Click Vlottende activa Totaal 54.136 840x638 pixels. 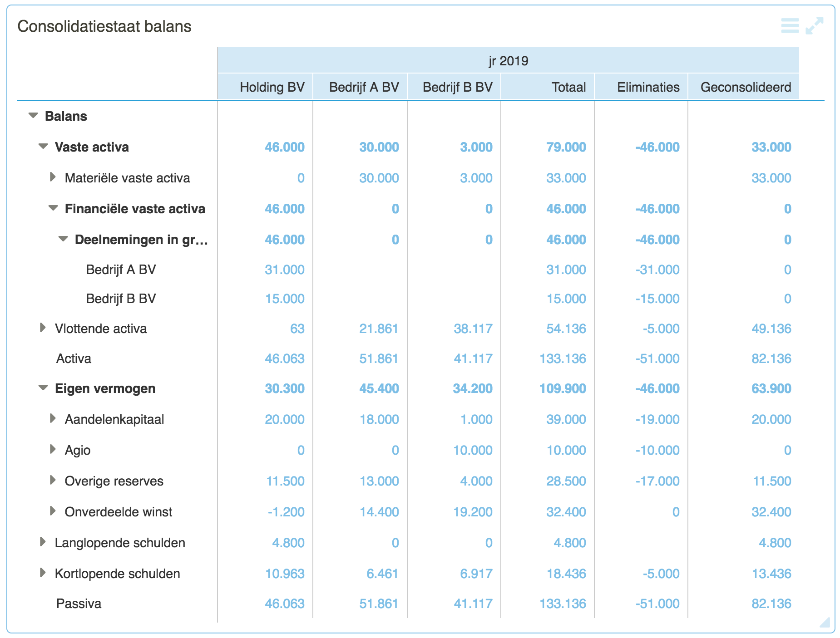(566, 329)
